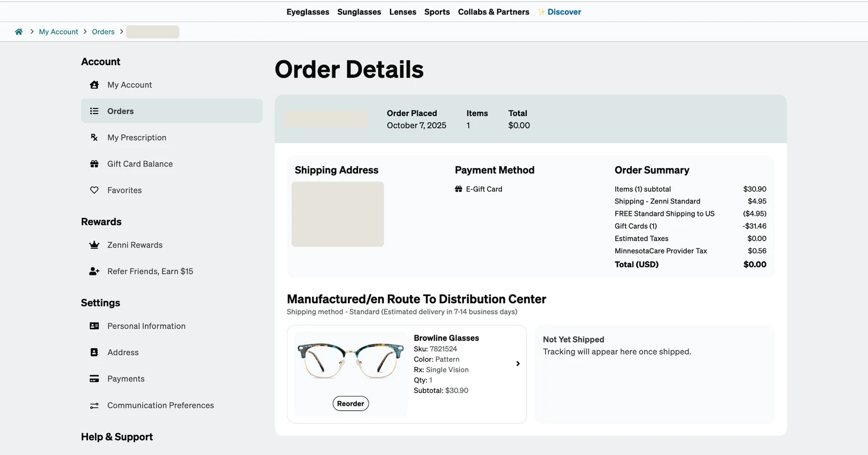Click the Gift Card Balance gift icon
Screen dimensions: 868x455
(x=94, y=164)
